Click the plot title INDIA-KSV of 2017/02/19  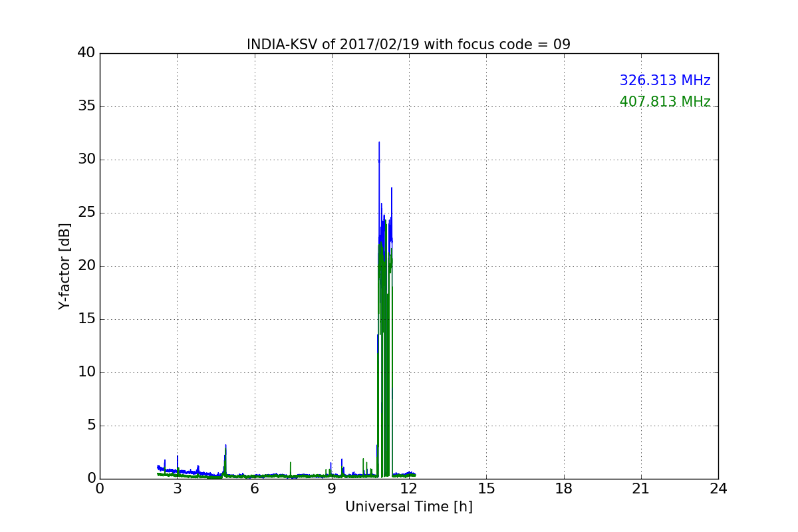(x=408, y=45)
